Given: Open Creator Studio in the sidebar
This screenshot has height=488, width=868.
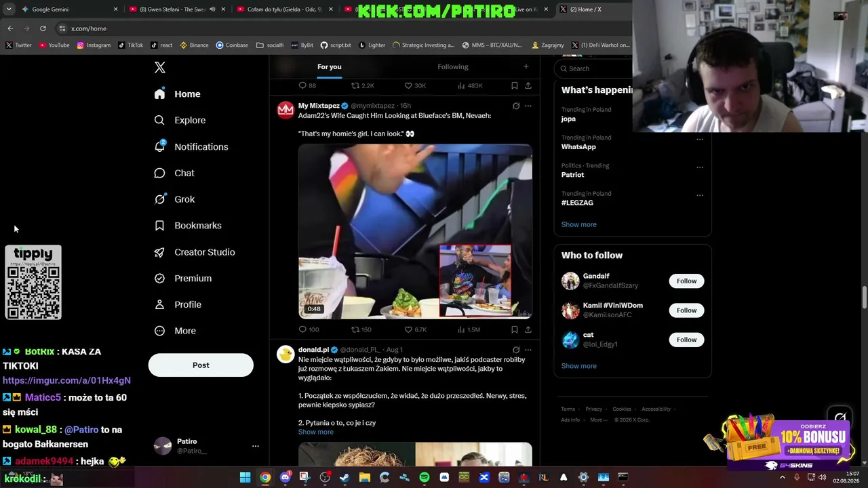Looking at the screenshot, I should (195, 252).
